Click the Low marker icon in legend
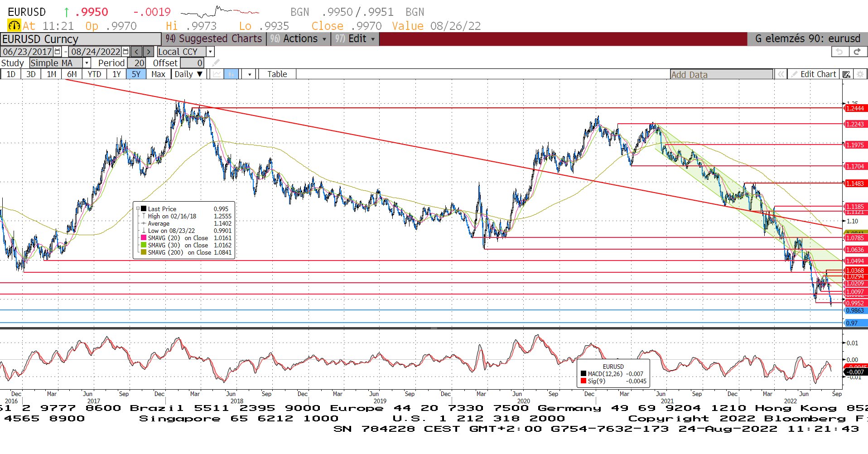 coord(144,231)
